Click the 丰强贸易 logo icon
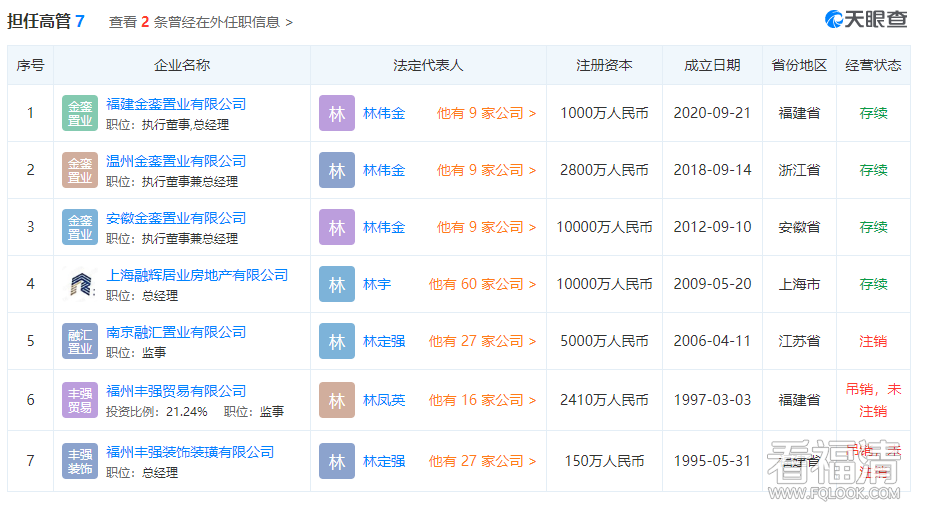This screenshot has width=927, height=520. (x=80, y=400)
